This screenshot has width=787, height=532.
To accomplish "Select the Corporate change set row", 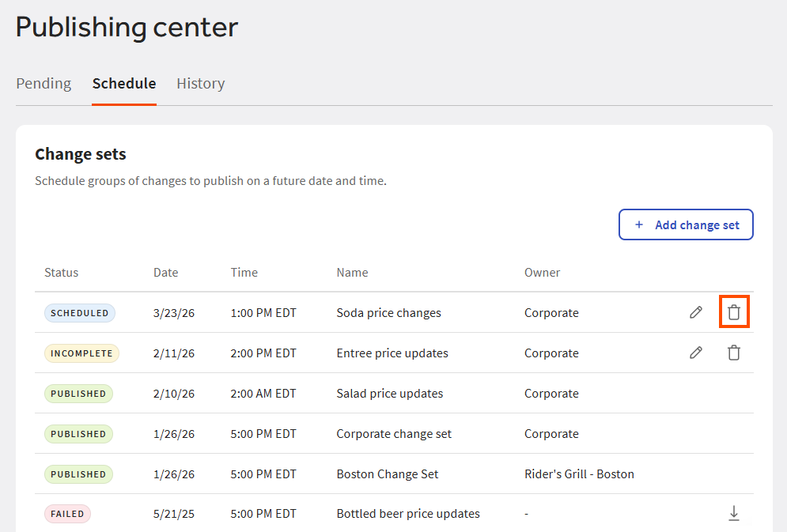I will [x=395, y=433].
